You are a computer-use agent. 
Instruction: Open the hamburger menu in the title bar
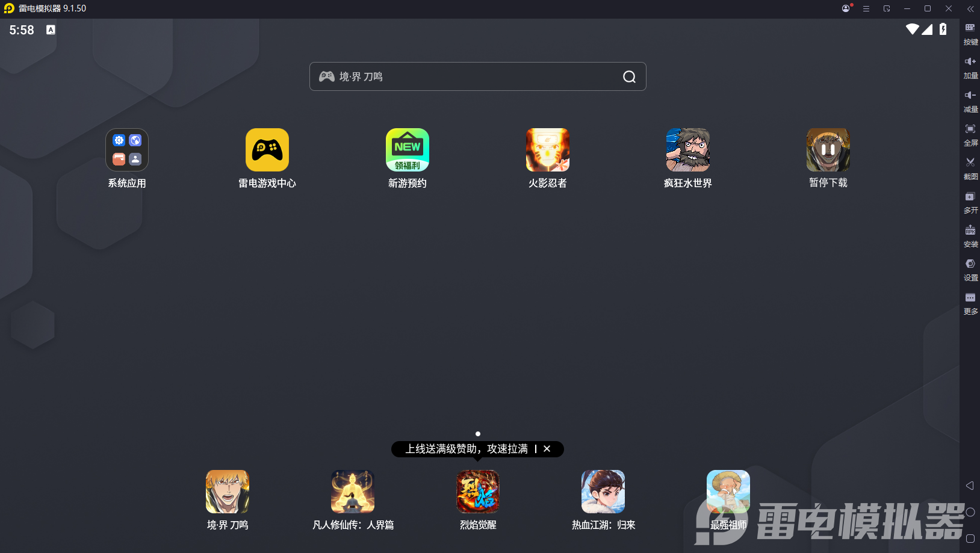tap(866, 8)
